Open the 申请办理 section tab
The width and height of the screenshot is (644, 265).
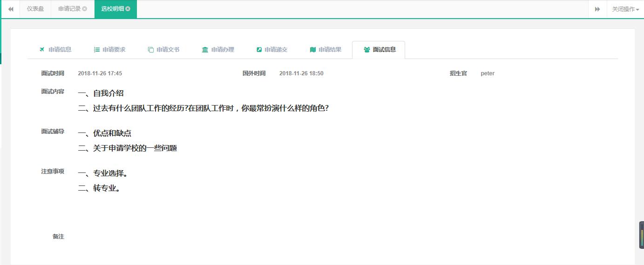[218, 50]
